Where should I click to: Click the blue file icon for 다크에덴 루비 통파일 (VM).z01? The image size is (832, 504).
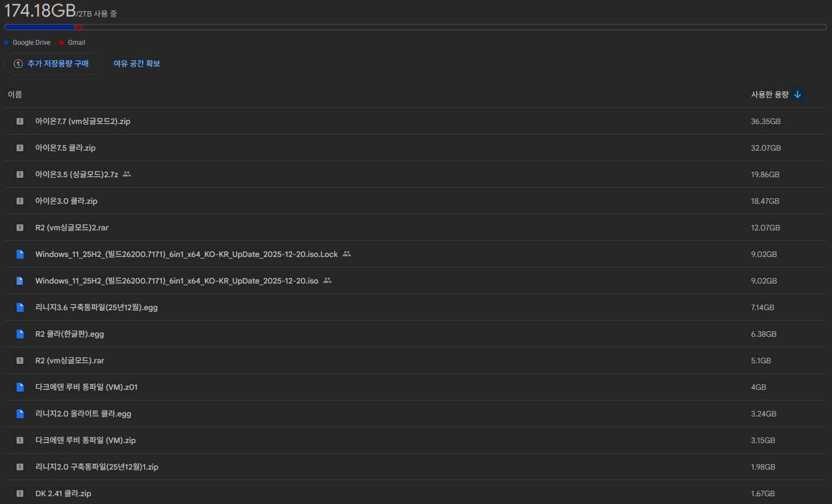20,387
